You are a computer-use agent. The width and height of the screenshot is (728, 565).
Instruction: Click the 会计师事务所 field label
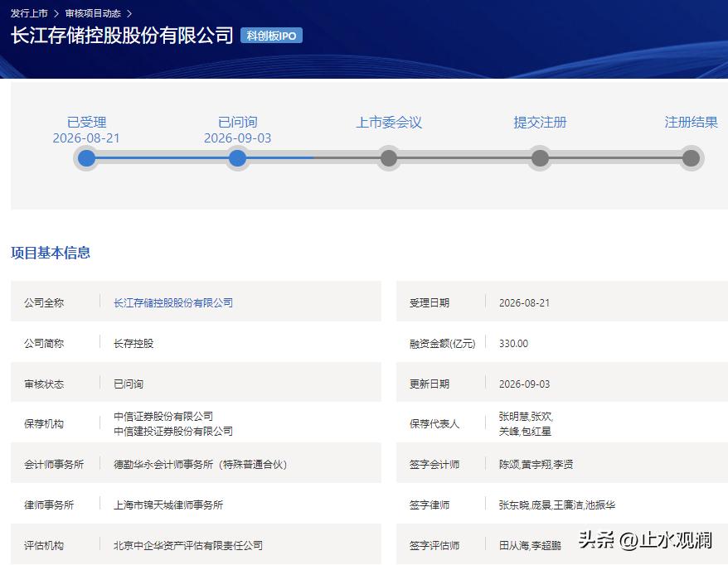pos(54,464)
